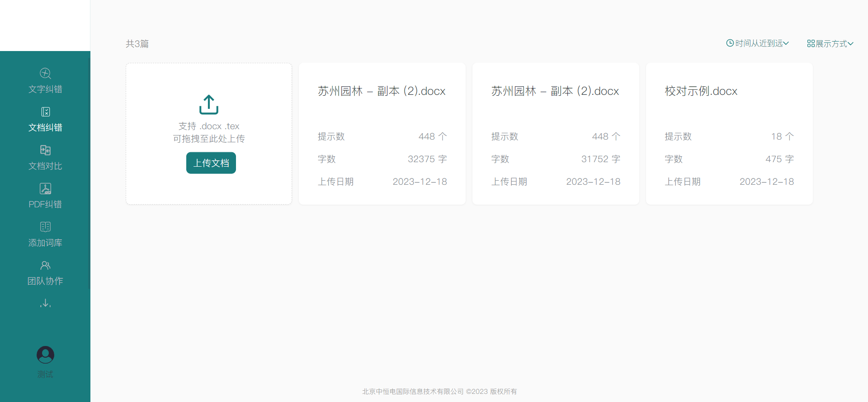Click the 32375 字 word count value
The width and height of the screenshot is (868, 402).
tap(427, 159)
